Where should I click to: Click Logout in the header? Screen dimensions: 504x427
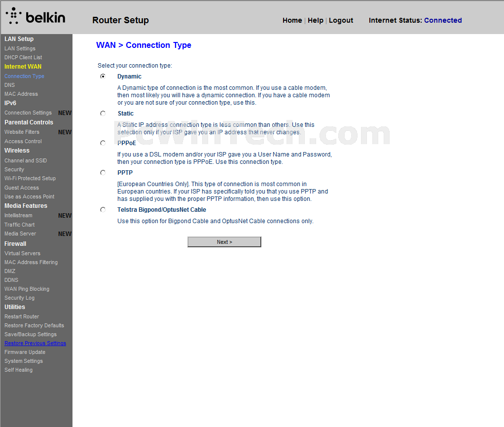[x=341, y=20]
